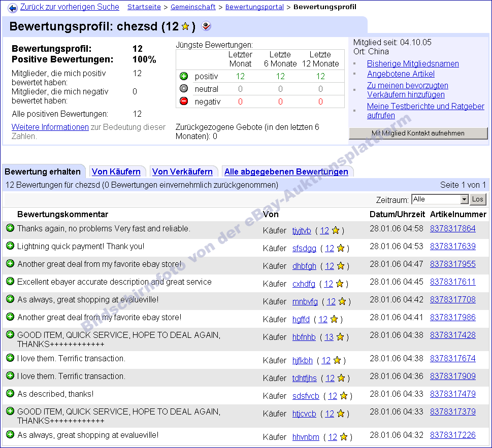Open item number 8378317611

pos(453,282)
